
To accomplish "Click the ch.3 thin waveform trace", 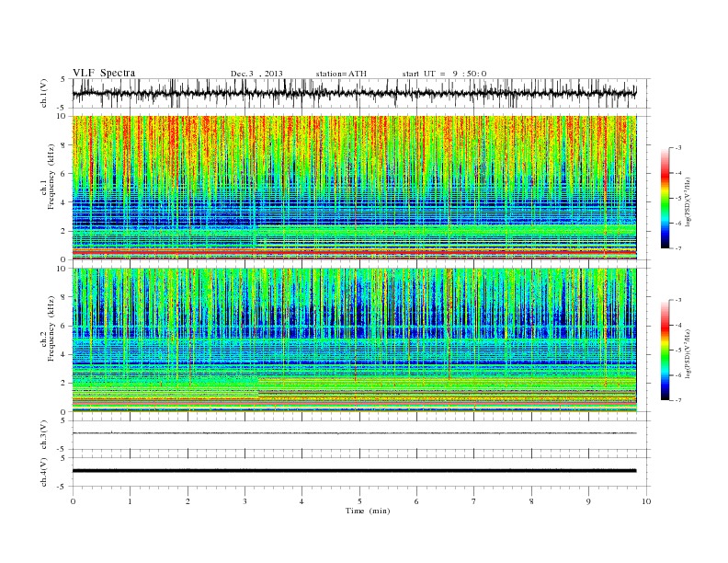I will point(354,433).
